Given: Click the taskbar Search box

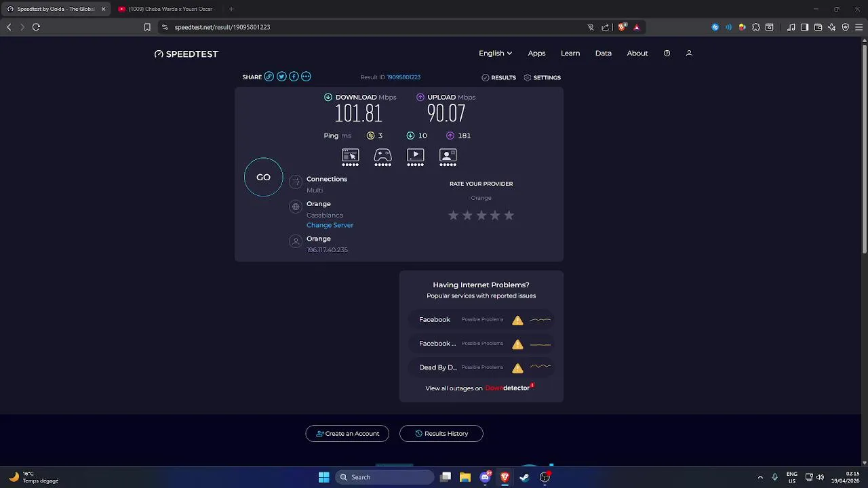Looking at the screenshot, I should pos(384,477).
